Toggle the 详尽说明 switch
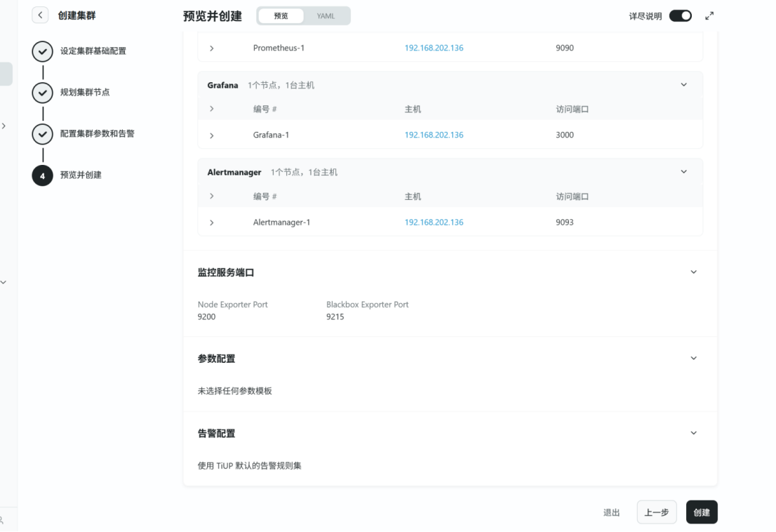The width and height of the screenshot is (776, 532). tap(680, 16)
